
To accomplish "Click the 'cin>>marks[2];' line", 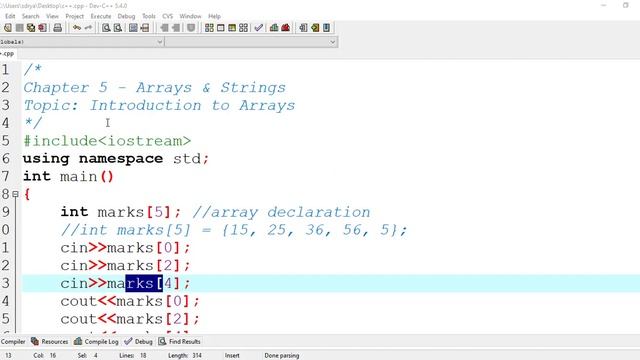I will click(x=125, y=266).
